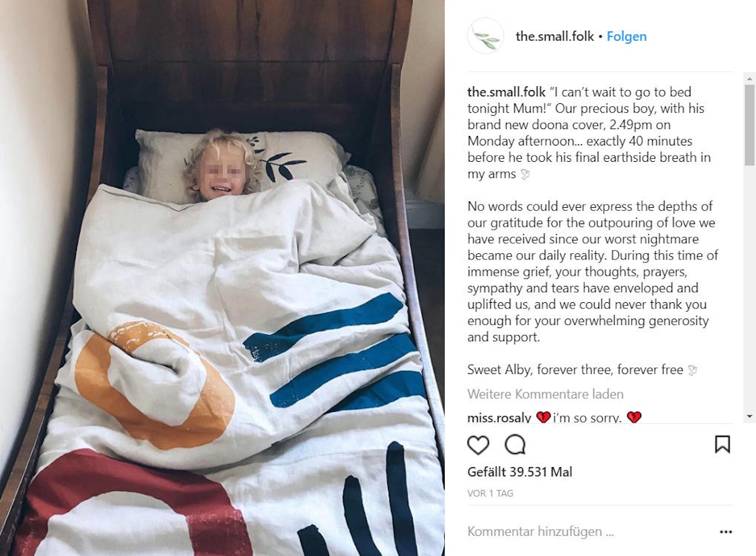Open the miss.rosaly commenter profile
The width and height of the screenshot is (756, 556).
coord(499,417)
